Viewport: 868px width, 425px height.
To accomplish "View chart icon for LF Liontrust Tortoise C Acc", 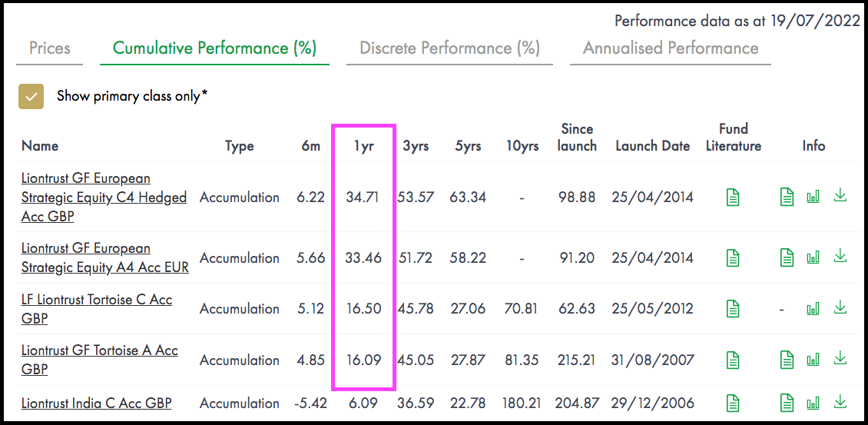I will (x=813, y=308).
